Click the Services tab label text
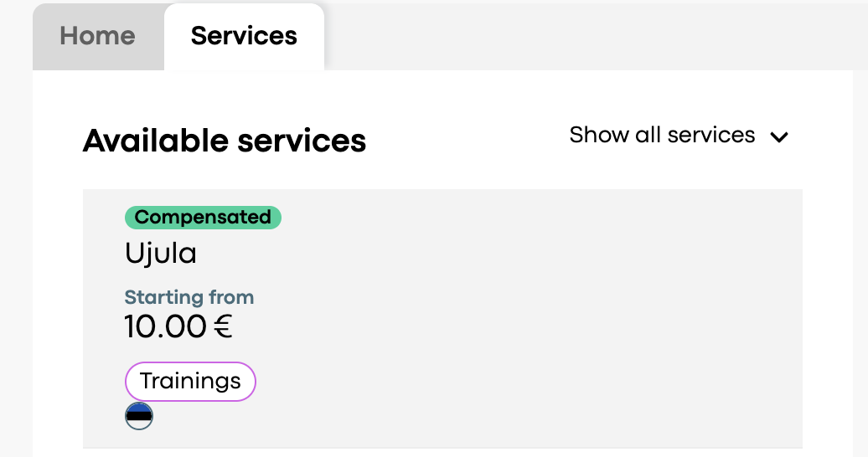 pos(244,36)
